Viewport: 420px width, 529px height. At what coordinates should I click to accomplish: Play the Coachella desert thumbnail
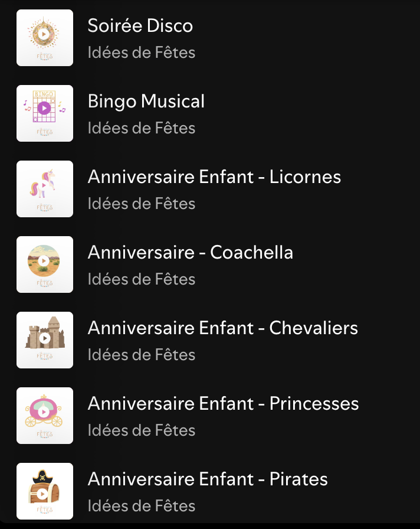45,264
